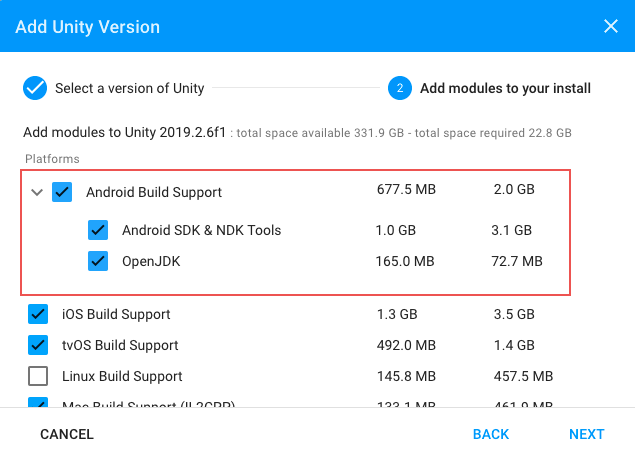Disable iOS Build Support checkbox

(38, 314)
